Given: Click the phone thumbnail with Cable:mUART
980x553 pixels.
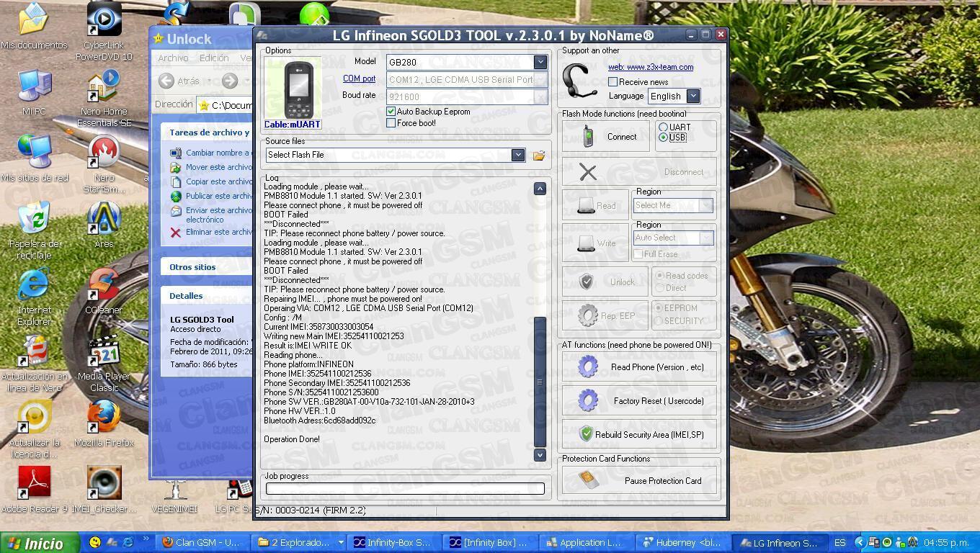Looking at the screenshot, I should pyautogui.click(x=293, y=94).
